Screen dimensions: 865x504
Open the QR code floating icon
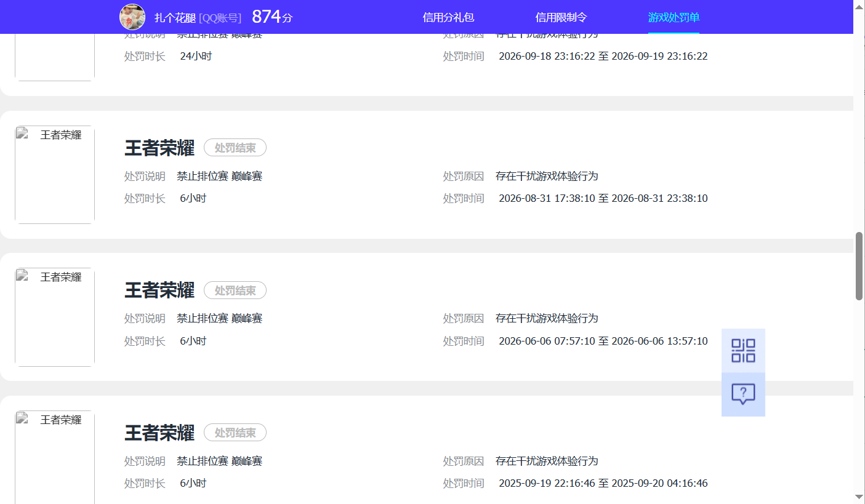(743, 351)
